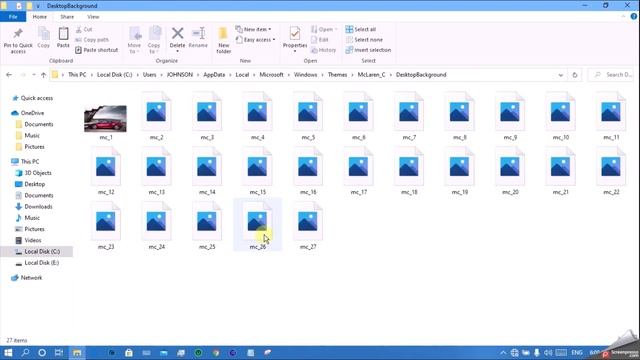Screen dimensions: 640x360
Task: Open the recent locations dropdown arrow
Action: 34,75
